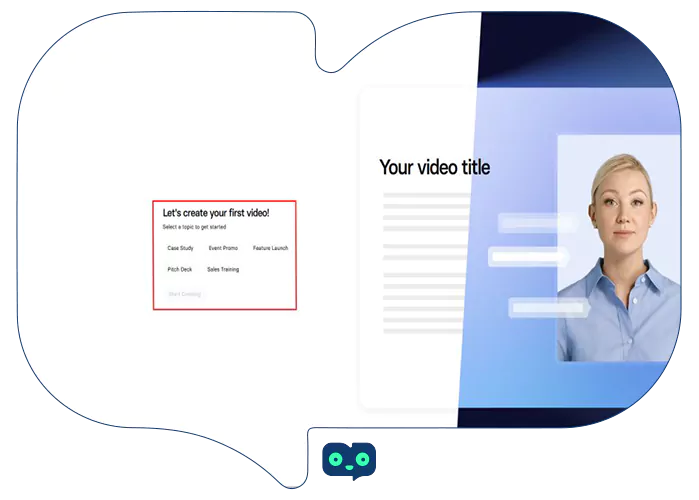Click the last gray placeholder text line
Image resolution: width=699 pixels, height=500 pixels.
point(420,330)
